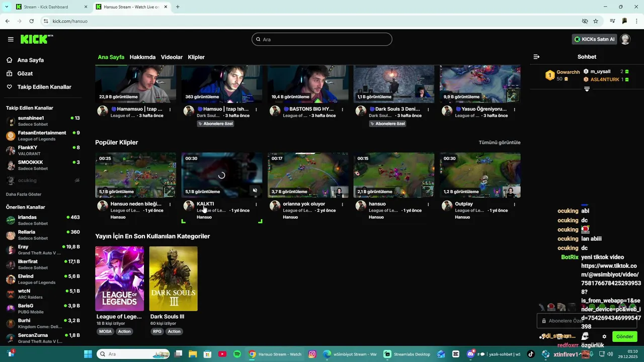Open Gowarchh leaderboard entry
The width and height of the screenshot is (644, 362).
click(x=562, y=75)
